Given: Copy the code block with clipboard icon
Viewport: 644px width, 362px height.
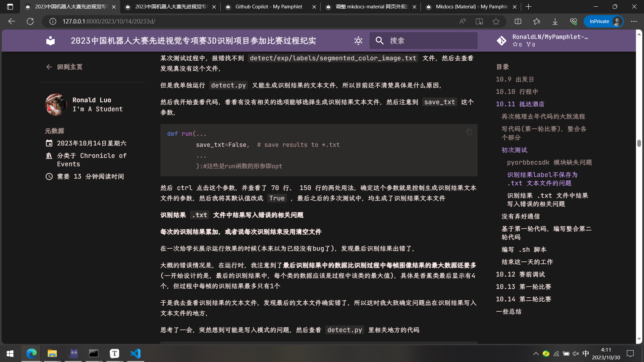Looking at the screenshot, I should pyautogui.click(x=469, y=132).
